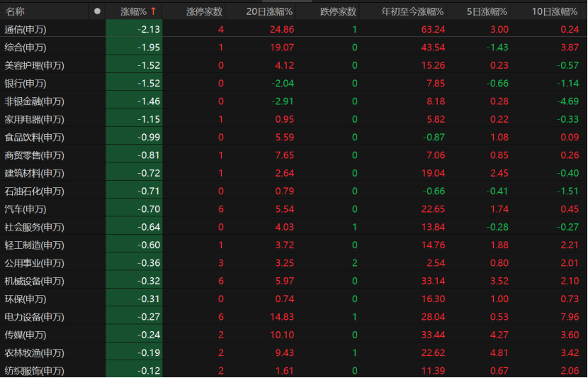Sort by the 名称 column header
This screenshot has height=378, width=588.
[16, 11]
